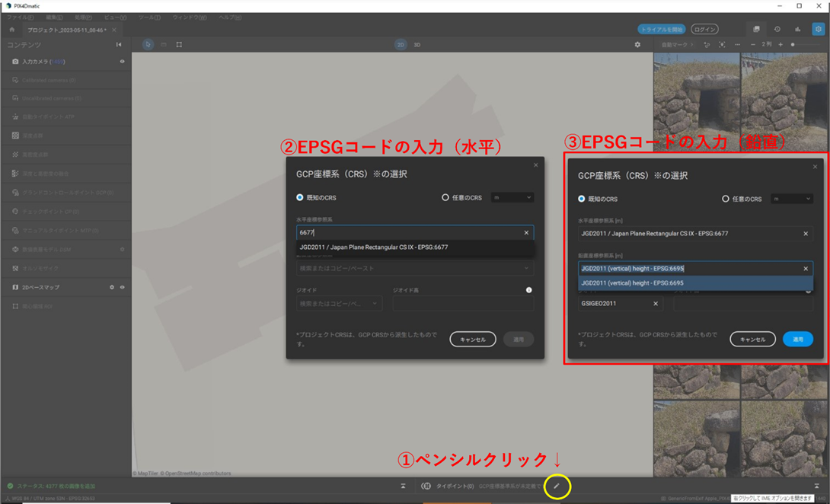830x504 pixels.
Task: Open the ウィンドウ menu
Action: coord(190,18)
